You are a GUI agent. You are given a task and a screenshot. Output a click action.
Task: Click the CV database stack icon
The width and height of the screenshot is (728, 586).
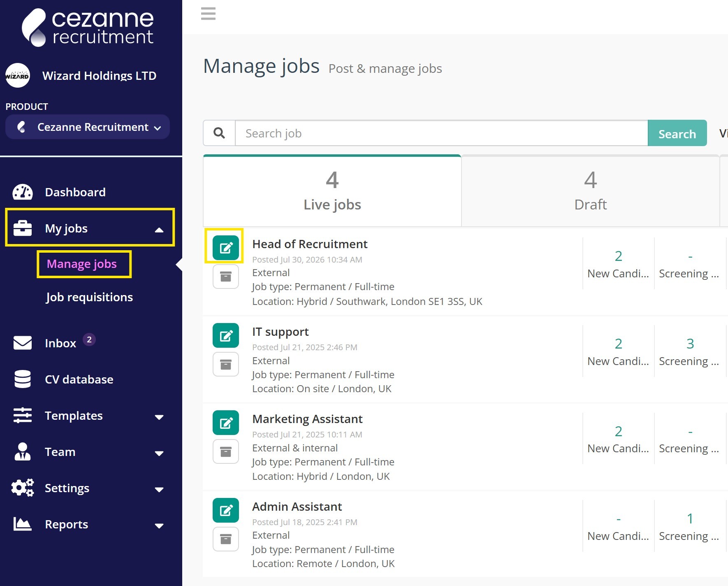pos(23,379)
